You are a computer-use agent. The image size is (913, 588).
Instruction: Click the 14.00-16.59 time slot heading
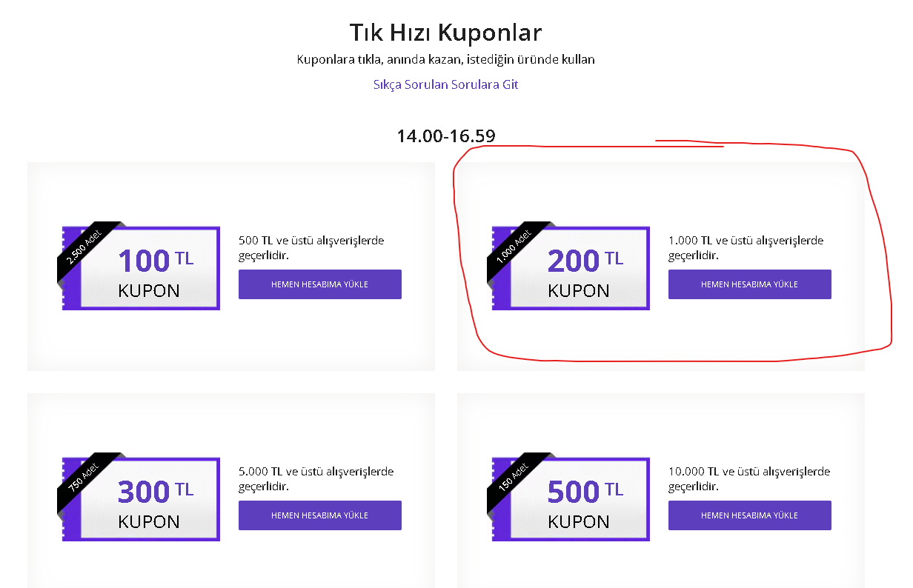click(x=445, y=136)
